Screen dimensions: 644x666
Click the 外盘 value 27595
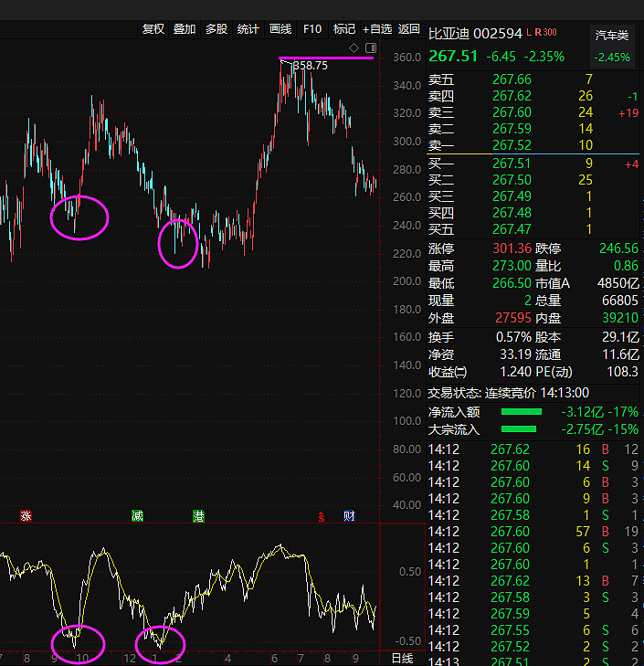pyautogui.click(x=513, y=318)
